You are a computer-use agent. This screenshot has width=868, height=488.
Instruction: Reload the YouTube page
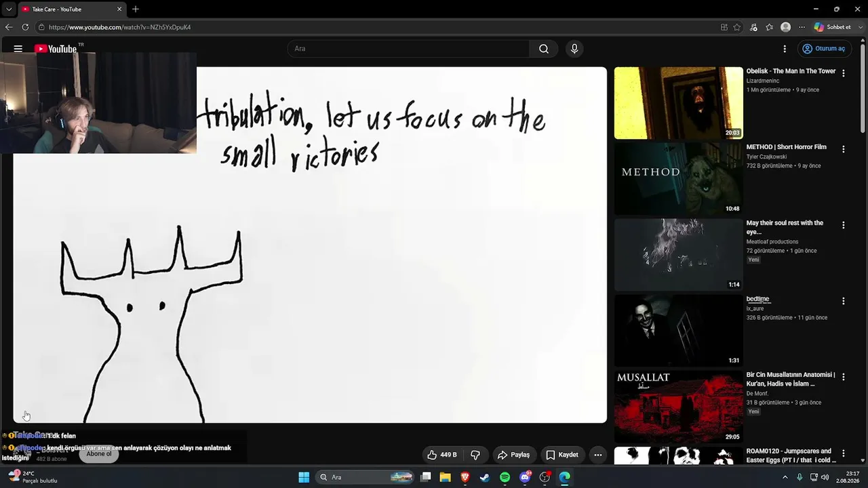25,27
